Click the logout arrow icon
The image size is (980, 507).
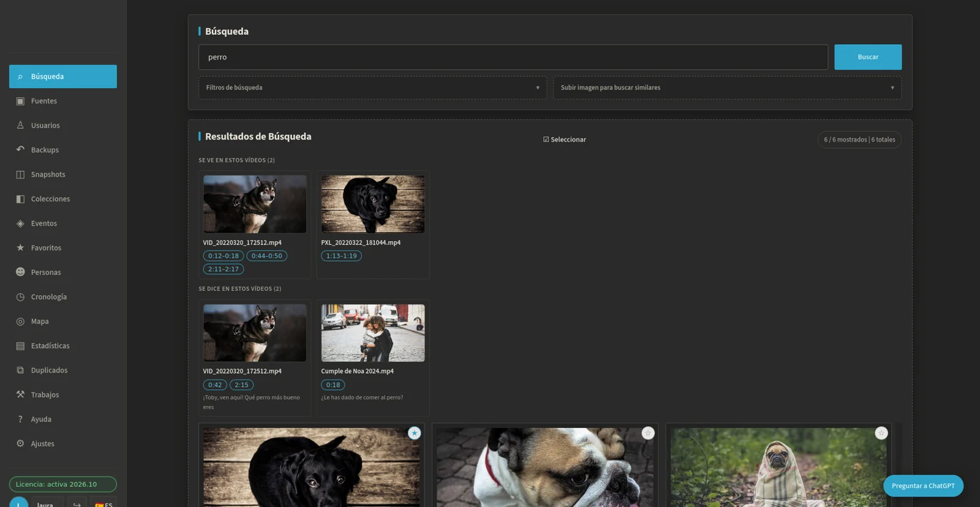click(77, 504)
